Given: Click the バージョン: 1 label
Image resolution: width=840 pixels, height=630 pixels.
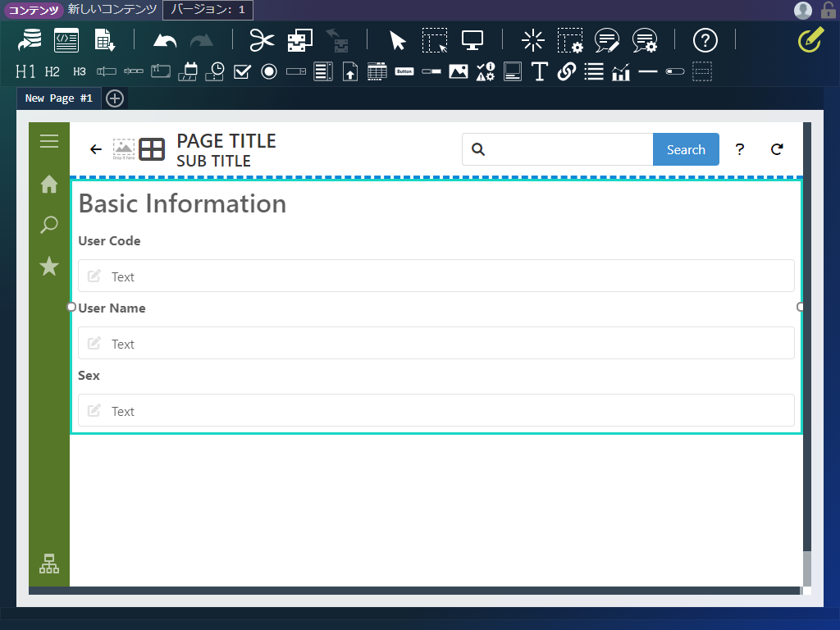Looking at the screenshot, I should (208, 10).
